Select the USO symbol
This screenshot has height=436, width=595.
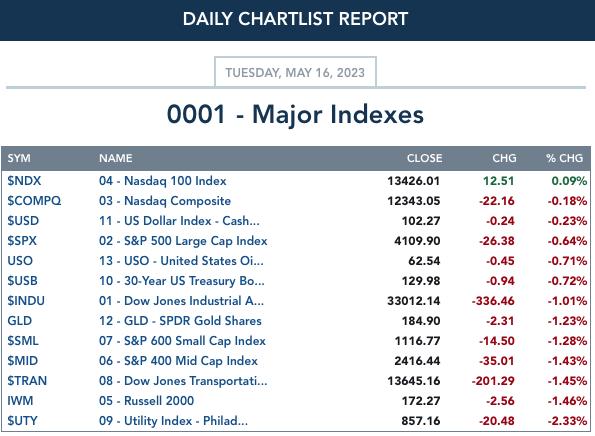coord(20,261)
